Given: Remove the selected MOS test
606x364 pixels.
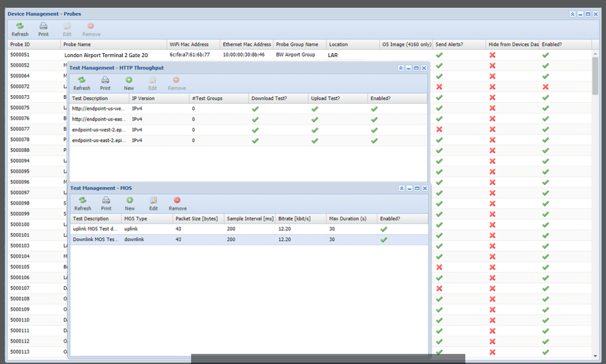Looking at the screenshot, I should point(177,200).
